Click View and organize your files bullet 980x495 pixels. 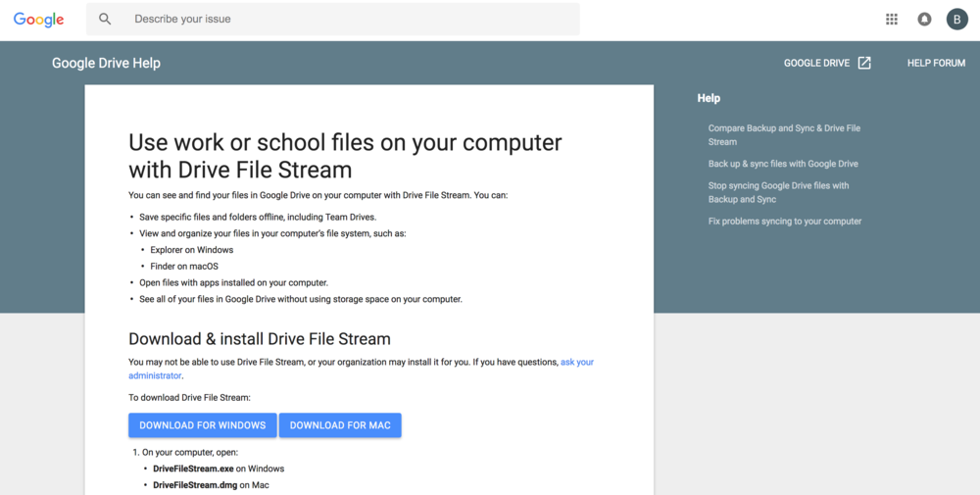272,233
